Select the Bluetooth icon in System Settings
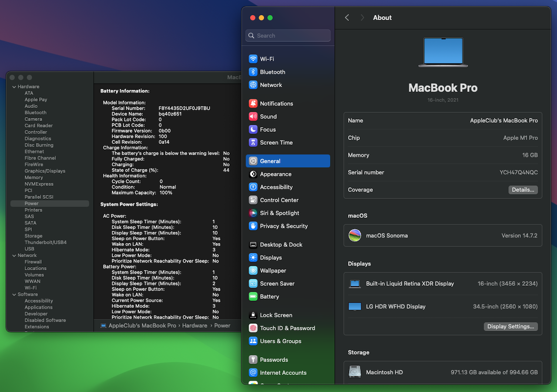Image resolution: width=557 pixels, height=392 pixels. 253,72
